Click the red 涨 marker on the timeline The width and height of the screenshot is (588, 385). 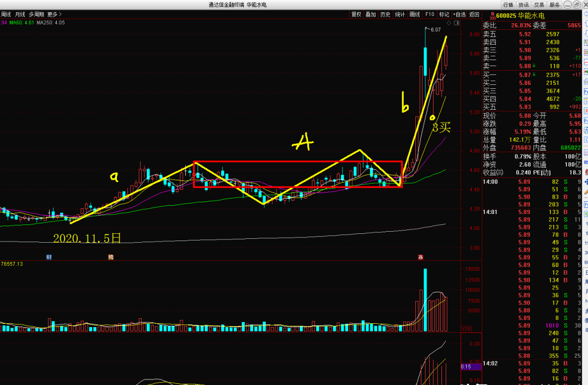tap(420, 258)
